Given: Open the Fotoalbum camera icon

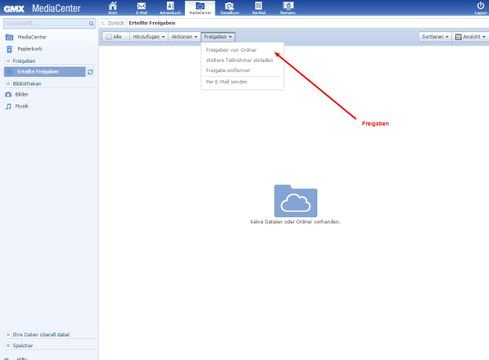Looking at the screenshot, I should tap(229, 7).
